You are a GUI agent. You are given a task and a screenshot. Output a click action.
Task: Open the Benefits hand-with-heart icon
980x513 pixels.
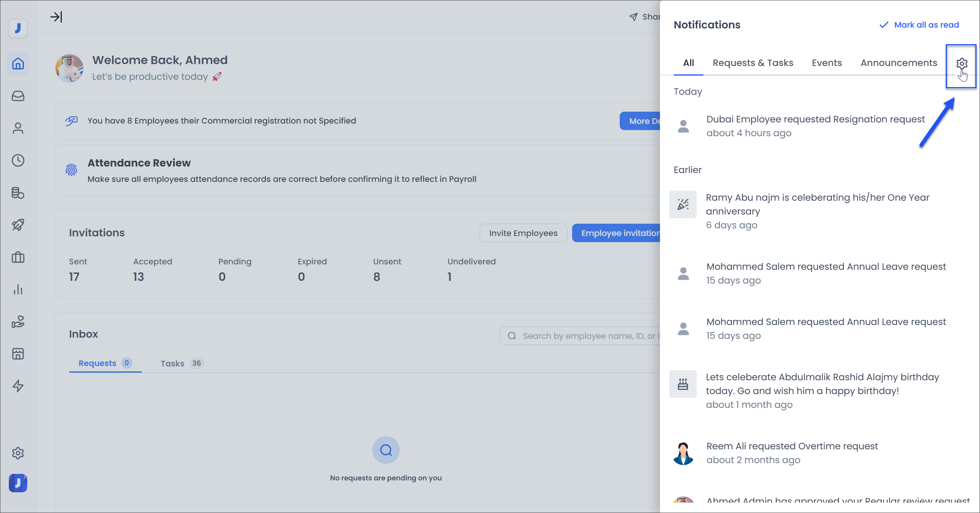pos(18,322)
